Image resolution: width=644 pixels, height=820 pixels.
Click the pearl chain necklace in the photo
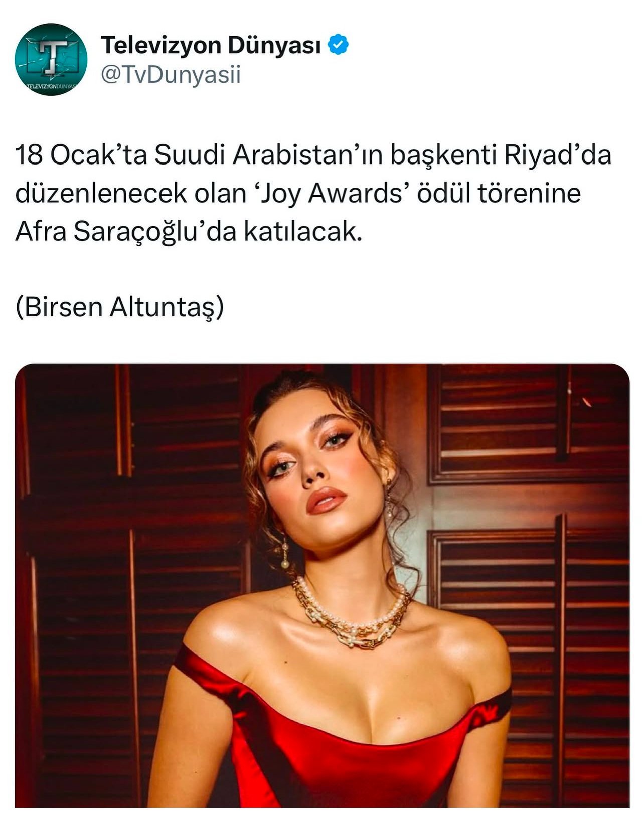pyautogui.click(x=351, y=612)
